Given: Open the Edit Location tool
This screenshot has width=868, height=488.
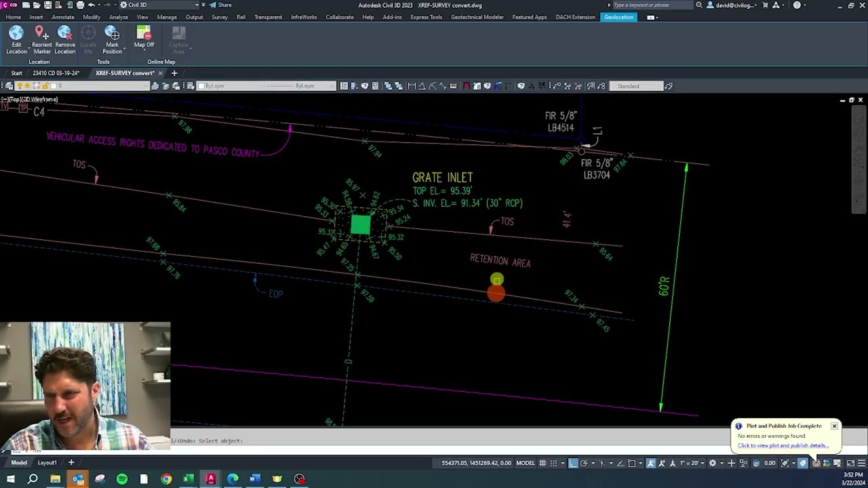Looking at the screenshot, I should click(x=16, y=40).
